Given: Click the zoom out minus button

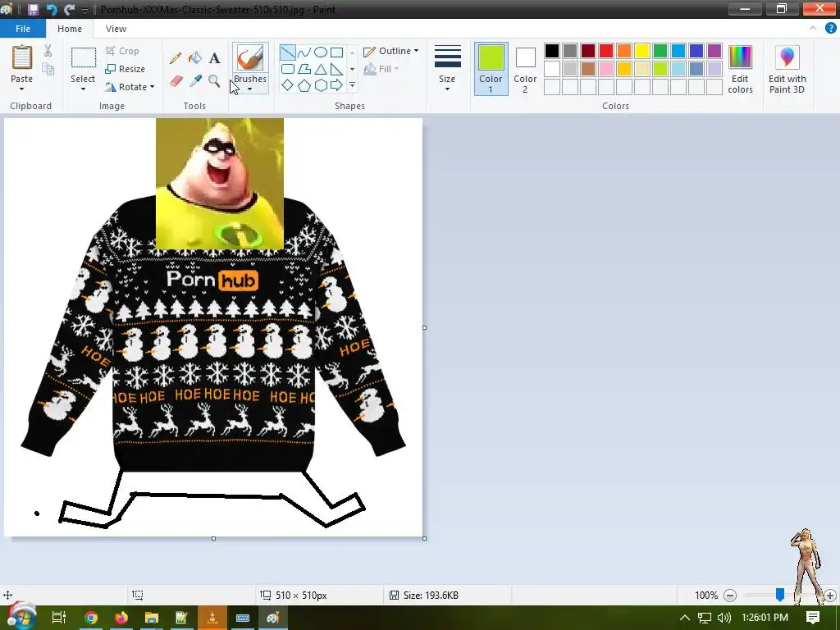Looking at the screenshot, I should (729, 596).
